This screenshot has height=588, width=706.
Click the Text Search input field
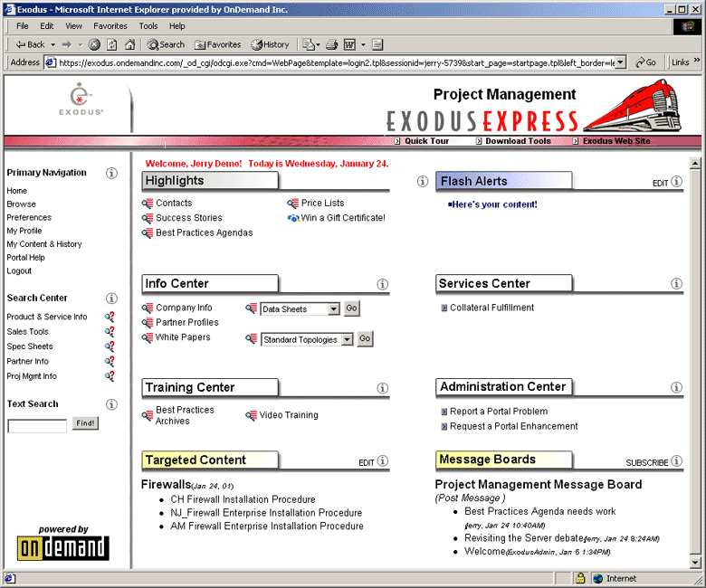(x=37, y=426)
